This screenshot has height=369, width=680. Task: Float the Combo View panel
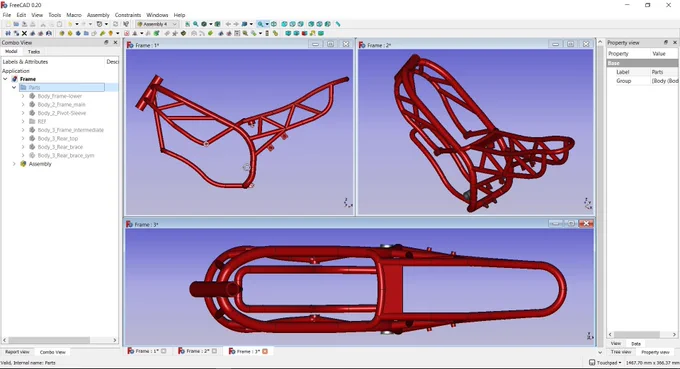tap(106, 42)
